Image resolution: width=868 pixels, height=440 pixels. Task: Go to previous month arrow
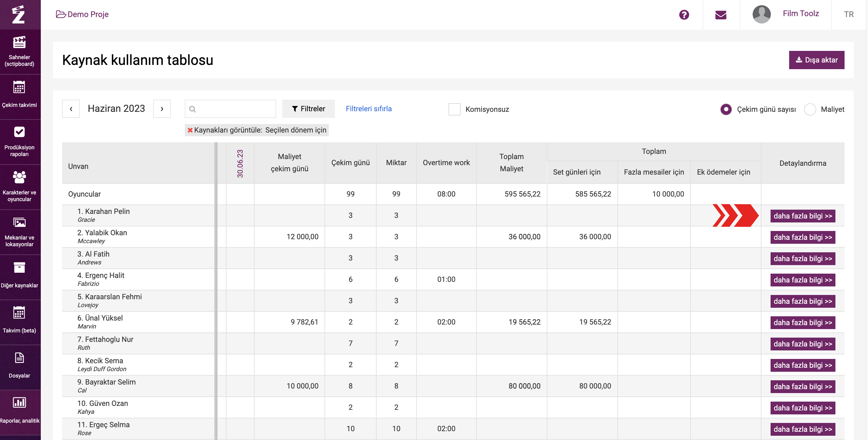[71, 108]
